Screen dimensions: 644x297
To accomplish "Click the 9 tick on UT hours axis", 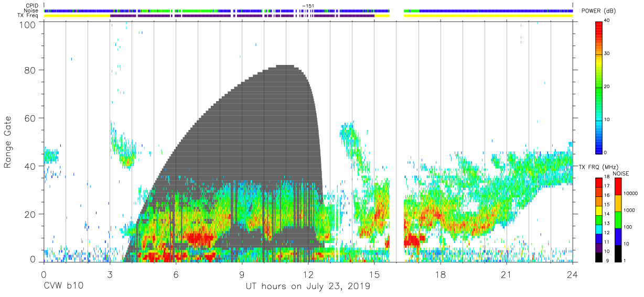I will 242,274.
